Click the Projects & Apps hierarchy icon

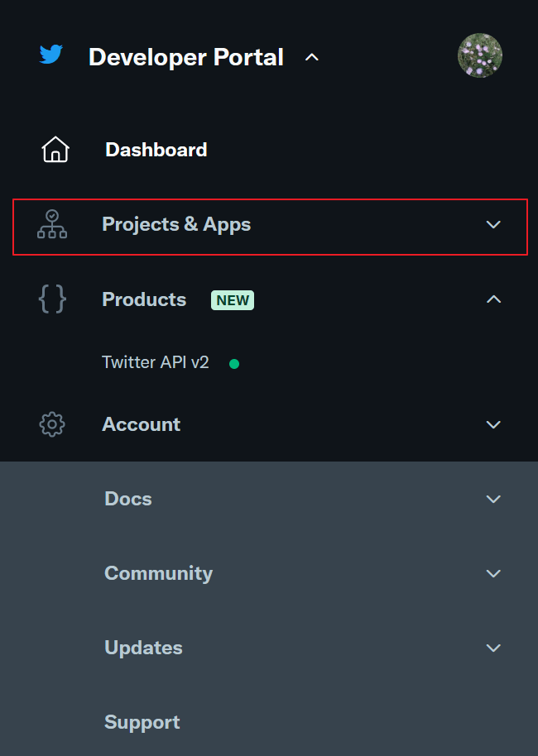point(52,224)
